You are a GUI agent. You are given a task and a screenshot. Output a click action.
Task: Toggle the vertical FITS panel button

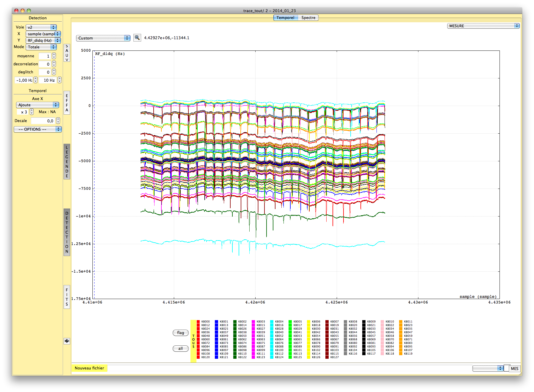coord(67,297)
